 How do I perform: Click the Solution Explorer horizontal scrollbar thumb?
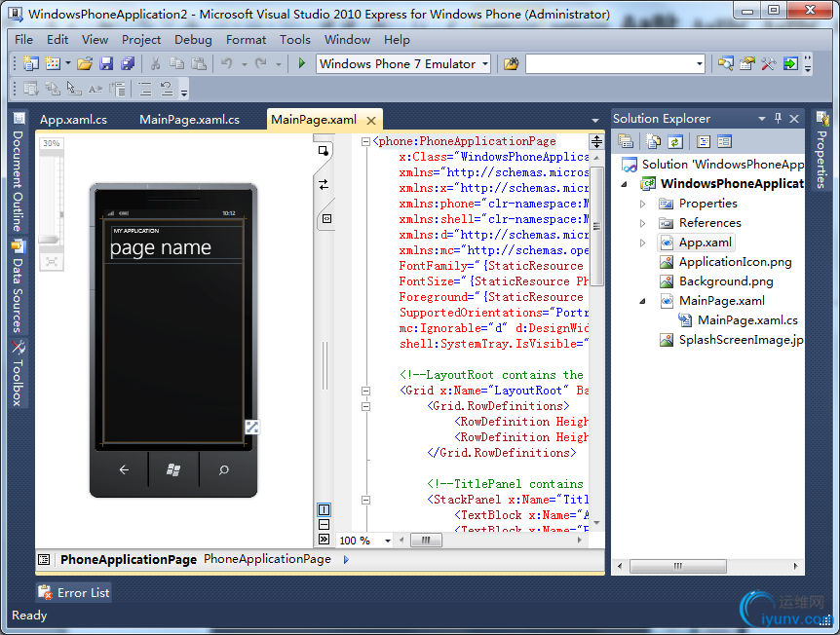point(678,566)
